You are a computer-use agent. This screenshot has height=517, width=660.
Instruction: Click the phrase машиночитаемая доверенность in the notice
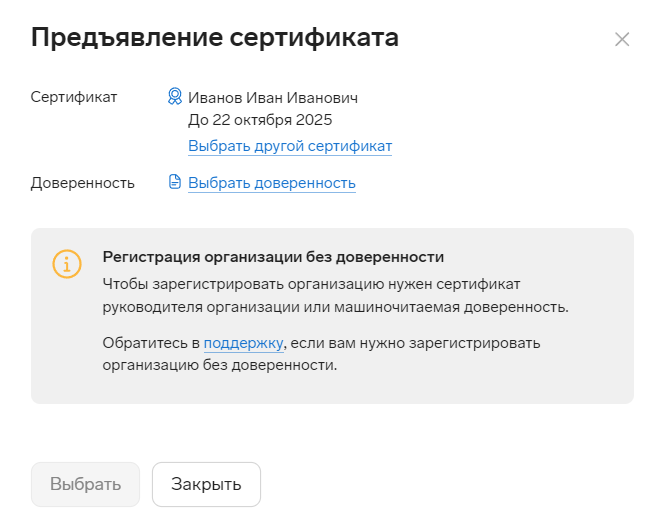(451, 307)
